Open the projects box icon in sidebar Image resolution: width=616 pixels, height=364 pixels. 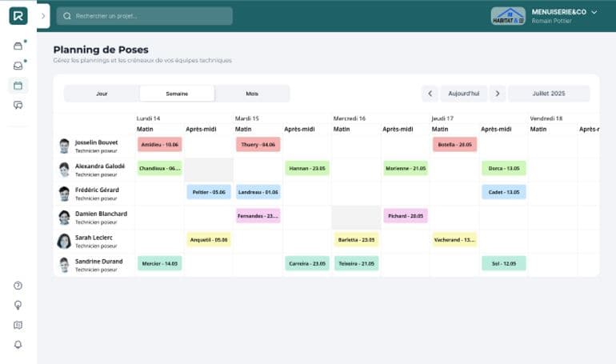(x=18, y=46)
